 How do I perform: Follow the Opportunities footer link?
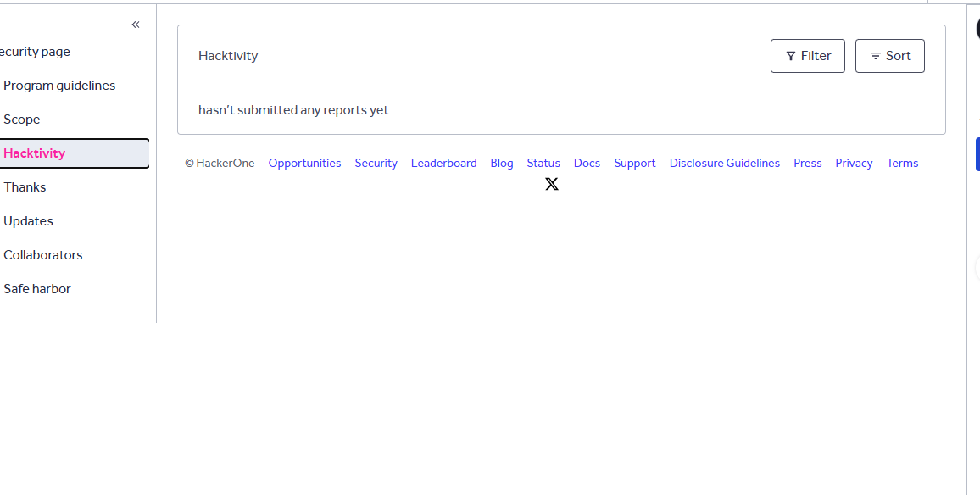[304, 163]
